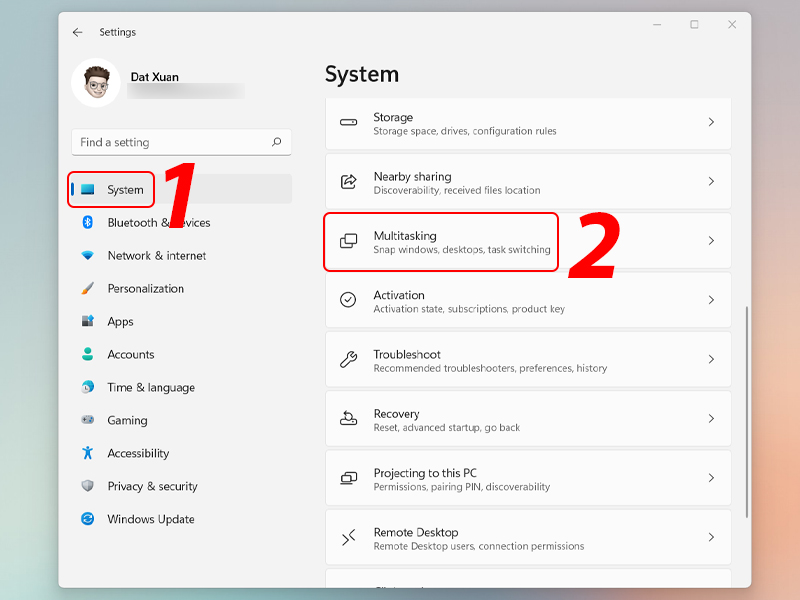Click the Multitasking windows icon
800x600 pixels.
(348, 240)
